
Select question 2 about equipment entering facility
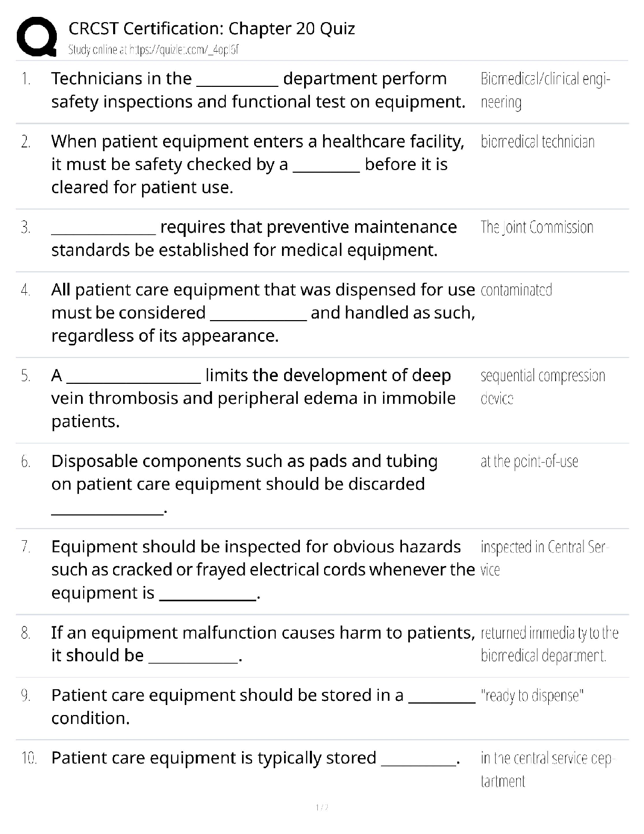pos(258,164)
